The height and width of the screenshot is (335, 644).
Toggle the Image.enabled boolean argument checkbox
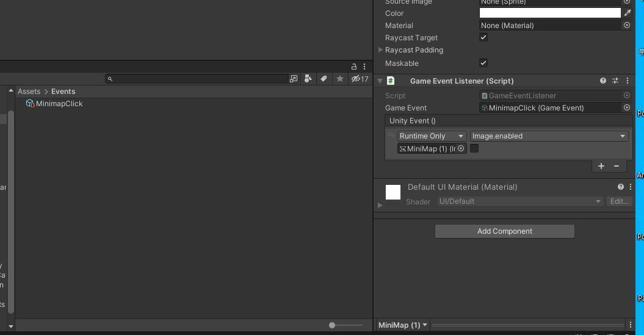click(x=474, y=149)
